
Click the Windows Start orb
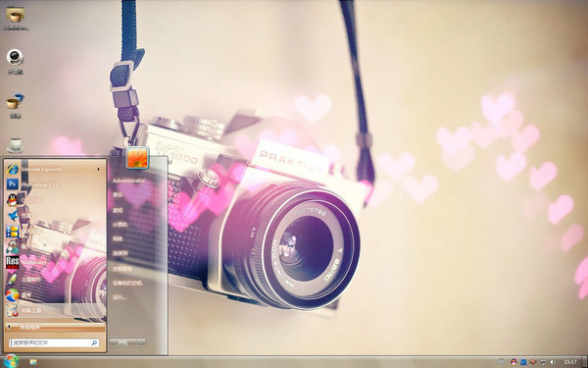click(x=11, y=361)
